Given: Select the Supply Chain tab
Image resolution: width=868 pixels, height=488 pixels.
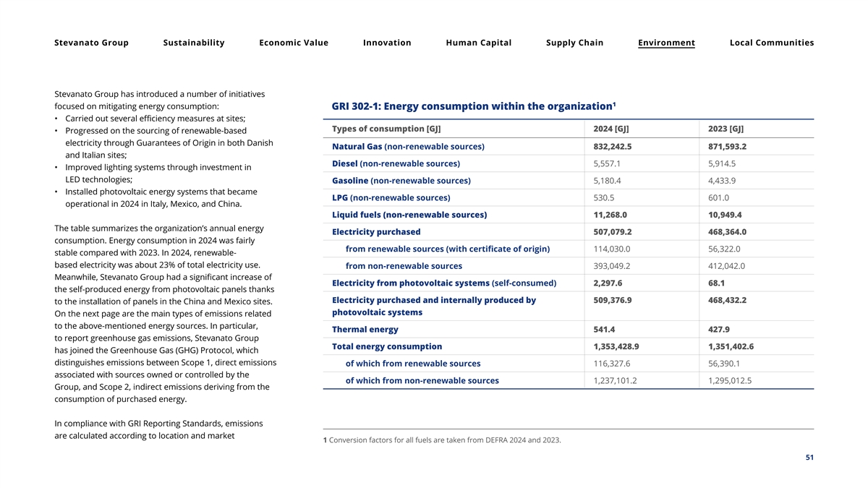Looking at the screenshot, I should click(x=574, y=43).
